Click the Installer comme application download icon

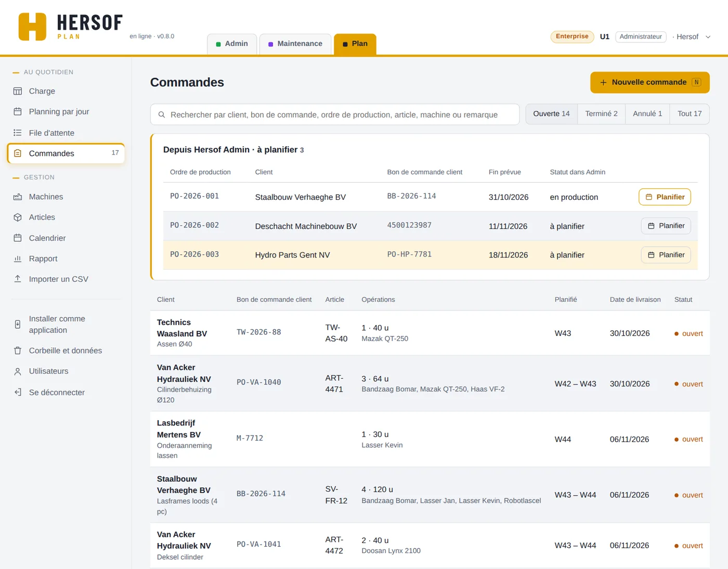[x=18, y=325]
